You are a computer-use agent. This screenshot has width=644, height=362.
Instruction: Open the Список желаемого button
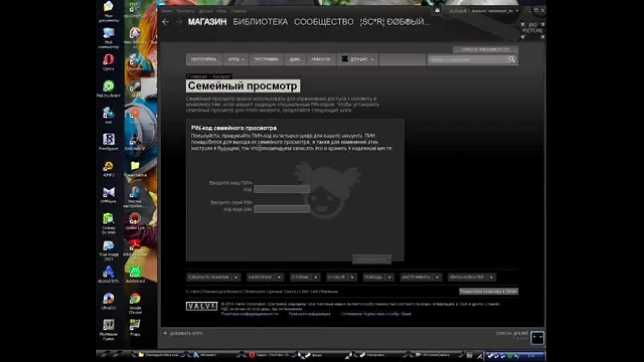(486, 50)
